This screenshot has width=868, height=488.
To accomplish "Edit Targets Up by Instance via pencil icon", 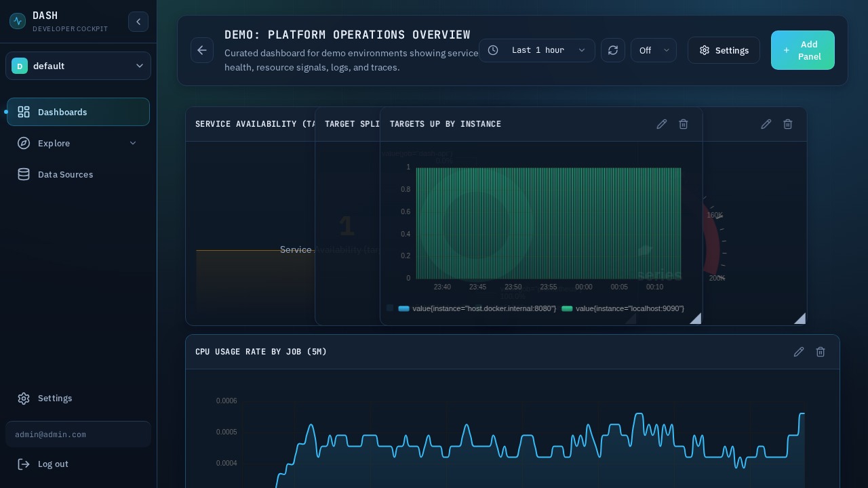I will pyautogui.click(x=662, y=124).
